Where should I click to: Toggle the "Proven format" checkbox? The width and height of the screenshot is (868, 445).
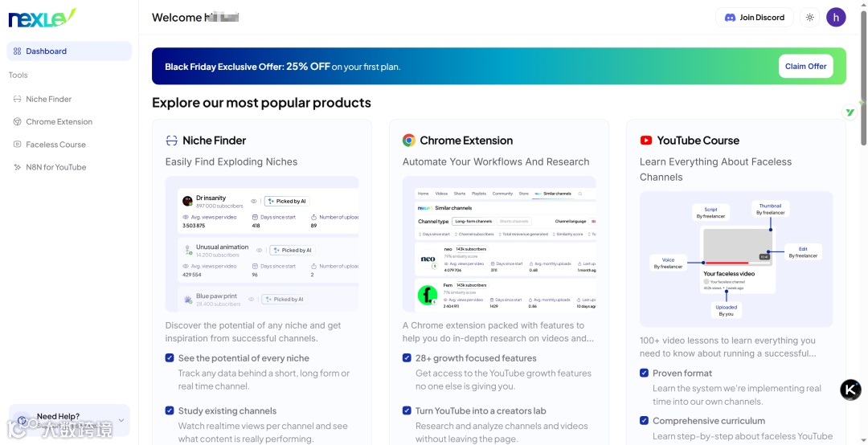click(x=644, y=373)
